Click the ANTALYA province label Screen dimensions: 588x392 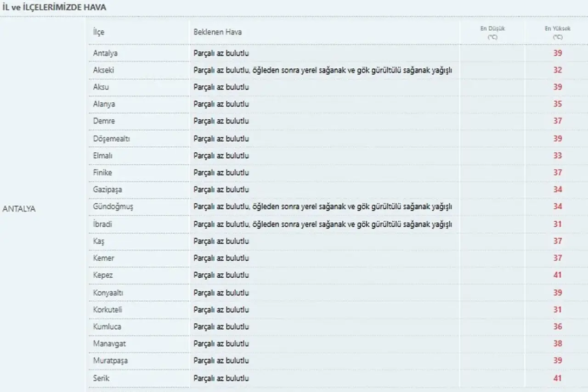point(19,209)
